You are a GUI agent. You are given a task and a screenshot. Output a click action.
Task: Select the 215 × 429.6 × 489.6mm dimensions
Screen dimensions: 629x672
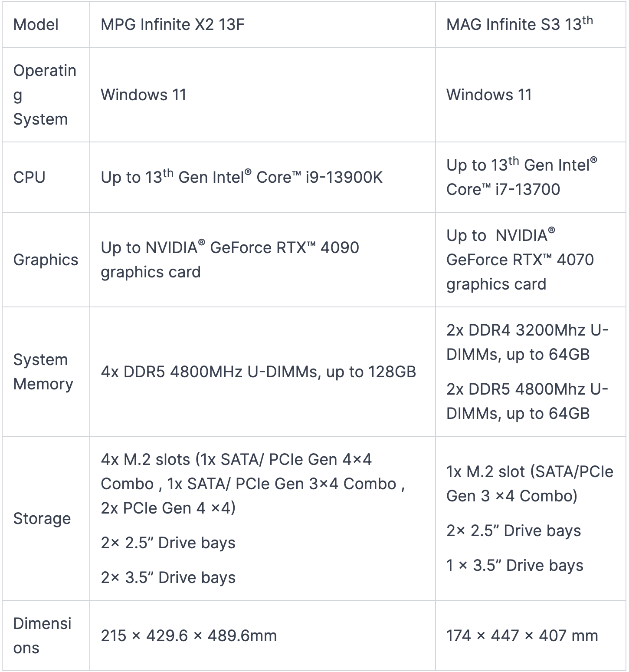tap(189, 636)
